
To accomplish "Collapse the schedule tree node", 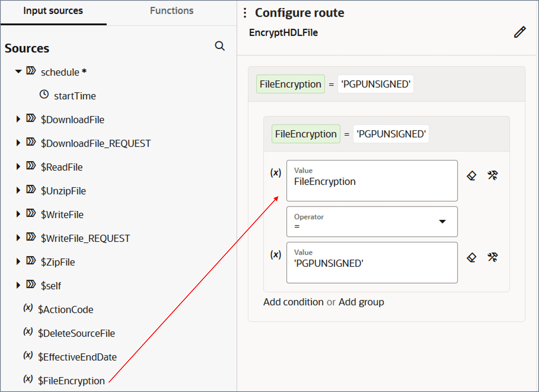I will pyautogui.click(x=18, y=71).
